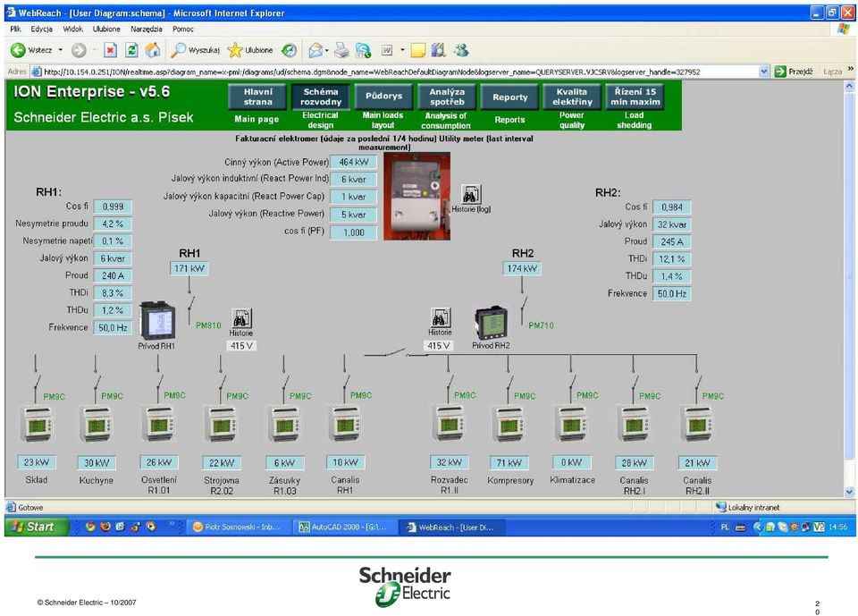Click the page vertical scrollbar up arrow
This screenshot has width=858, height=616.
point(849,86)
